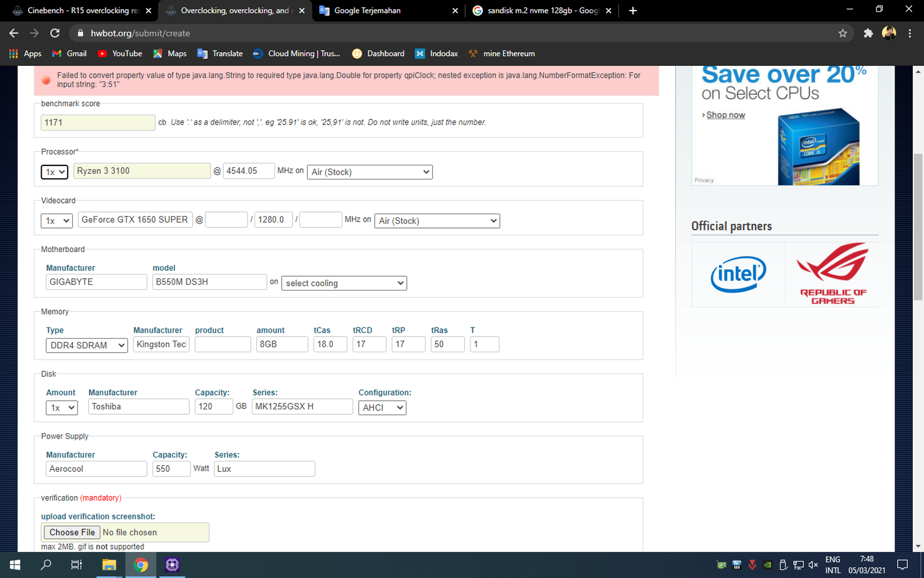This screenshot has height=578, width=924.
Task: Switch to the Overclocking hwbot tab
Action: tap(236, 11)
